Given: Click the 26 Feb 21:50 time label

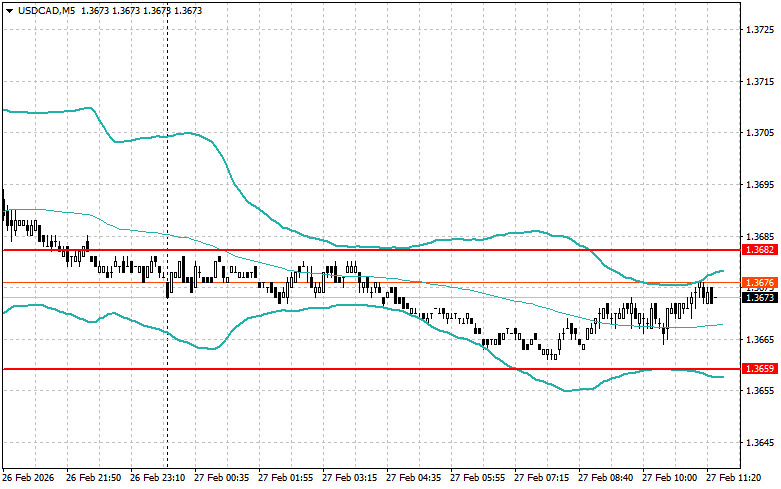Looking at the screenshot, I should pos(93,478).
